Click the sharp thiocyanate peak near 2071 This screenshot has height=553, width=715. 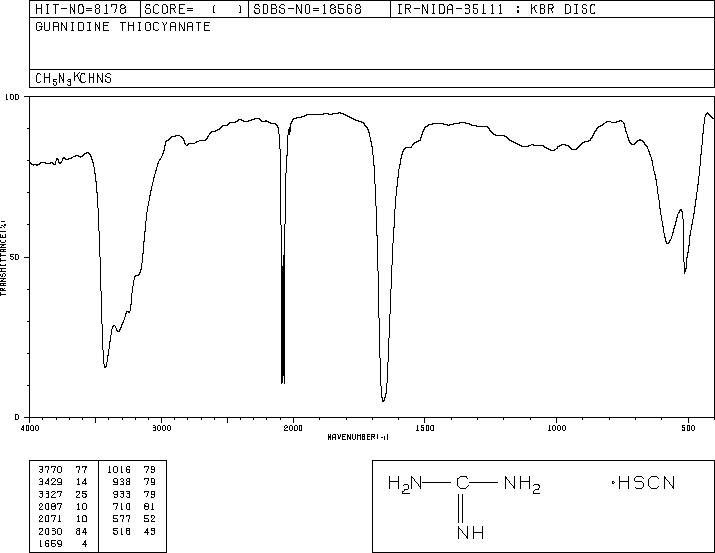[283, 381]
